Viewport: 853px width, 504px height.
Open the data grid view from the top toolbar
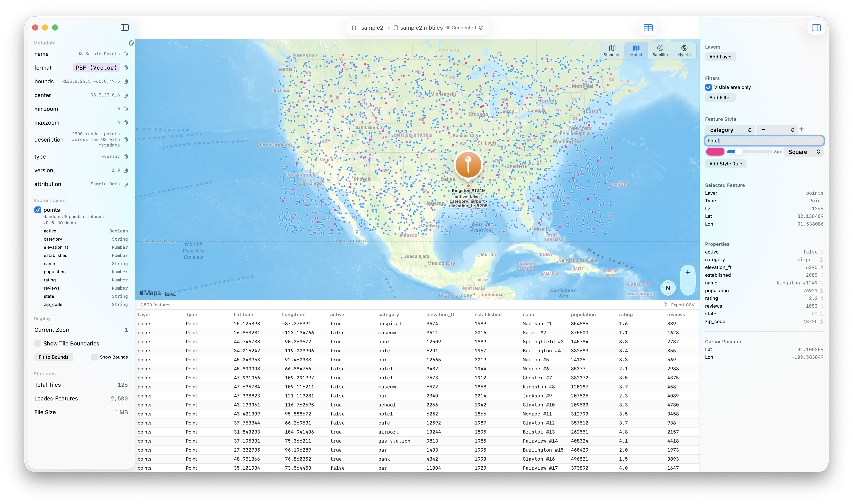pos(648,27)
